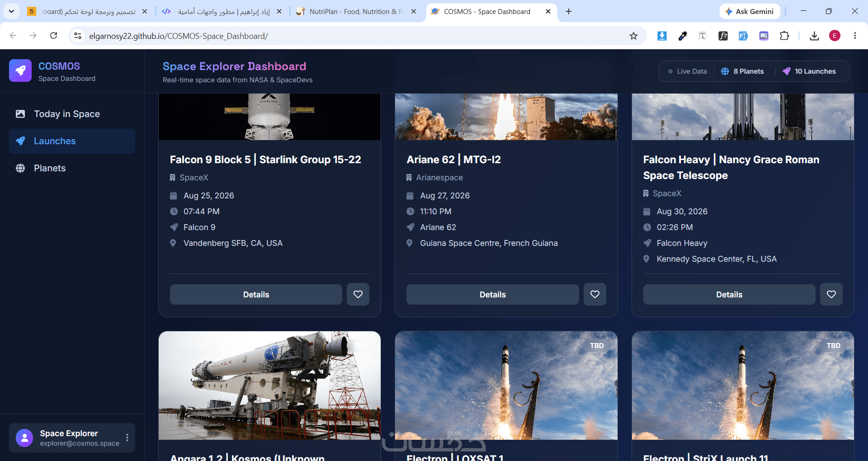Click the Falcon 9 Starlink launch image
Image resolution: width=868 pixels, height=461 pixels.
pos(269,117)
